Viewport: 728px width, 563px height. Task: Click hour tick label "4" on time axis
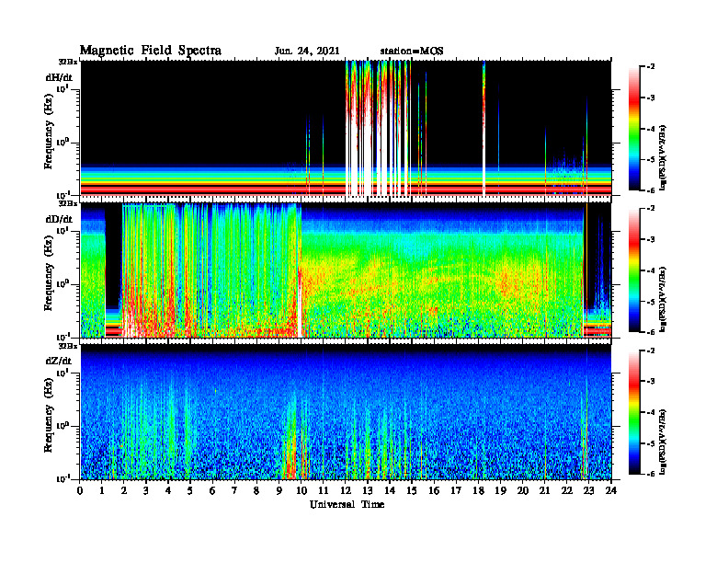point(168,490)
